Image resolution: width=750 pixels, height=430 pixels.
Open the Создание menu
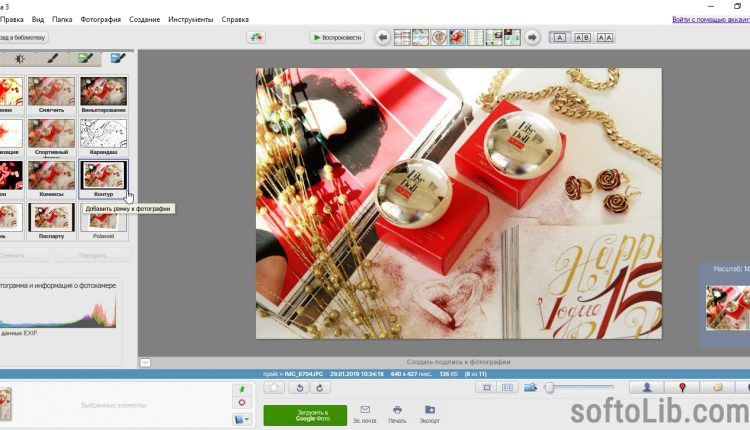(x=144, y=20)
